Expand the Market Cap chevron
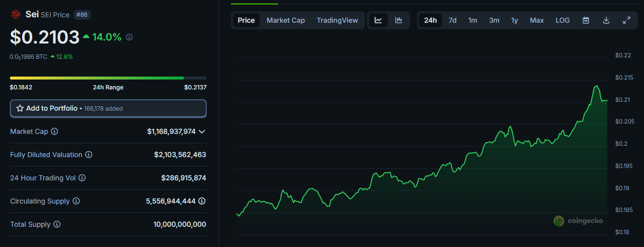The width and height of the screenshot is (644, 247). point(202,131)
